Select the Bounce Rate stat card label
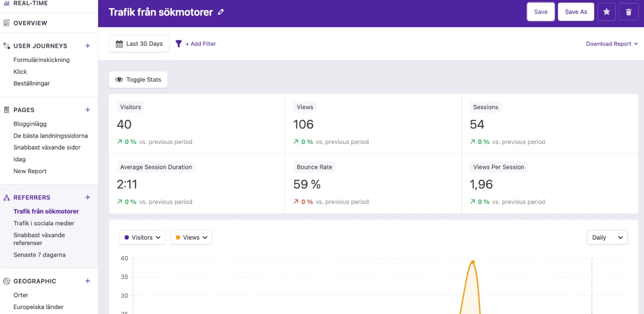This screenshot has height=314, width=644. pyautogui.click(x=314, y=167)
